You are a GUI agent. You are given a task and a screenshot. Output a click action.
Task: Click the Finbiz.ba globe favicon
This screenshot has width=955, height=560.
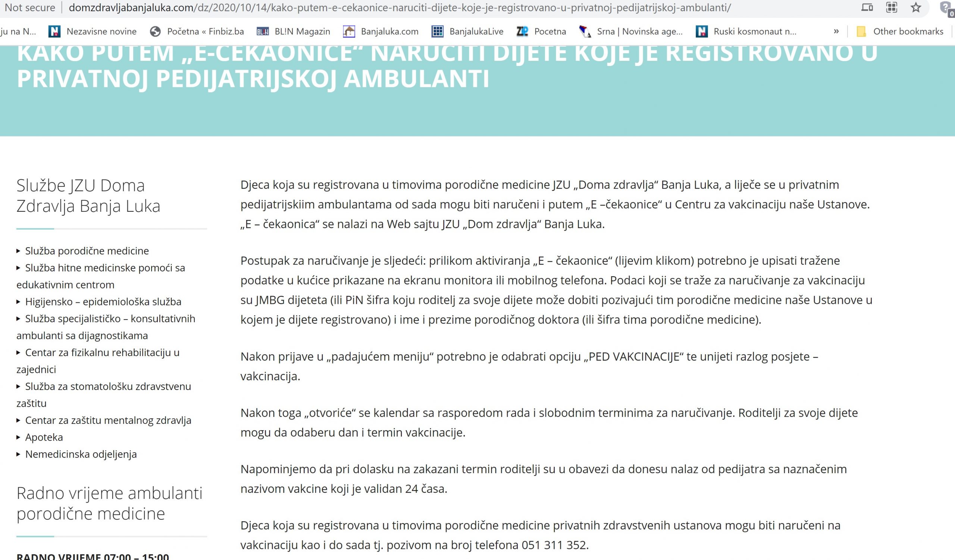(x=155, y=31)
